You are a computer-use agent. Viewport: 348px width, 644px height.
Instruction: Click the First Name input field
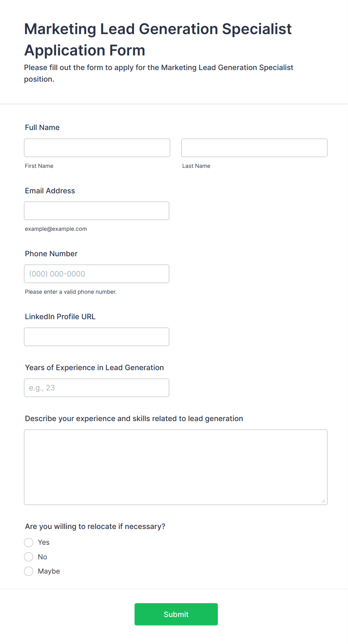(97, 148)
